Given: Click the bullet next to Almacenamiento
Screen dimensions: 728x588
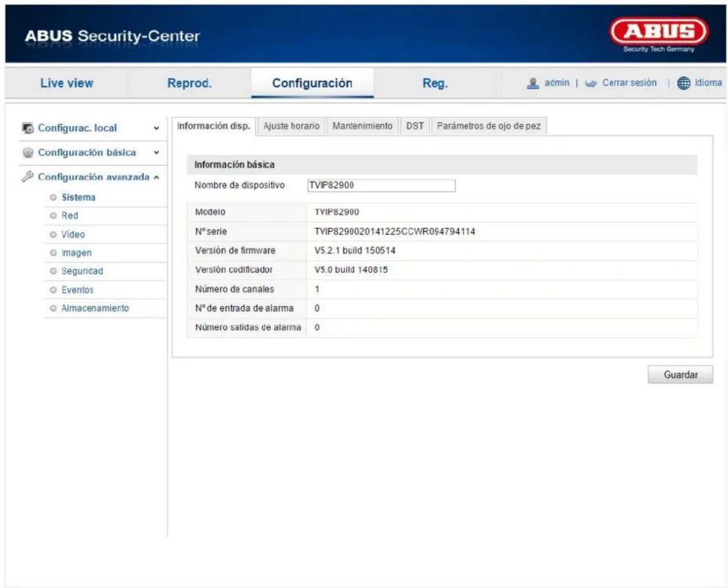Looking at the screenshot, I should 53,309.
